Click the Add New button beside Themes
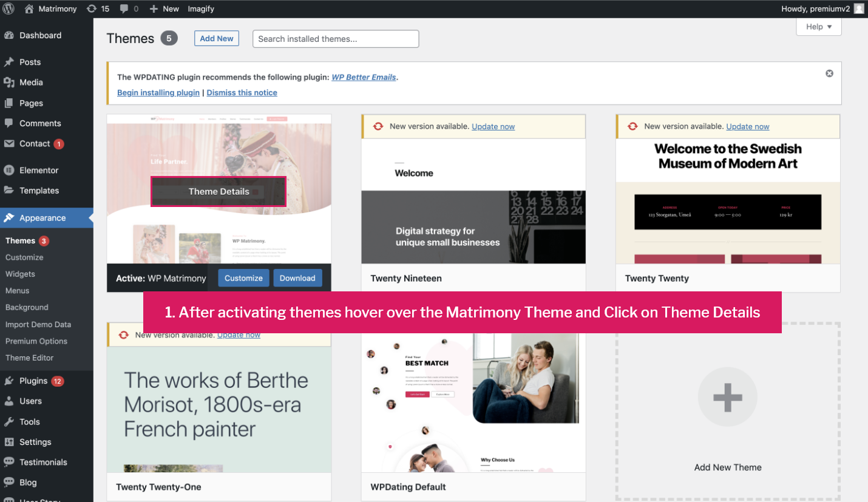Viewport: 868px width, 502px height. 217,38
